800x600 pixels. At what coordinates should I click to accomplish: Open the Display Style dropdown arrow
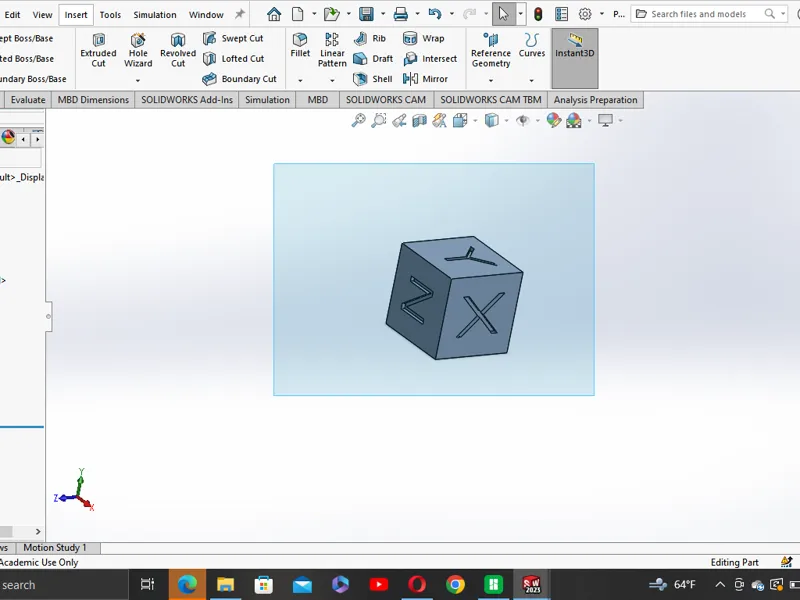506,120
